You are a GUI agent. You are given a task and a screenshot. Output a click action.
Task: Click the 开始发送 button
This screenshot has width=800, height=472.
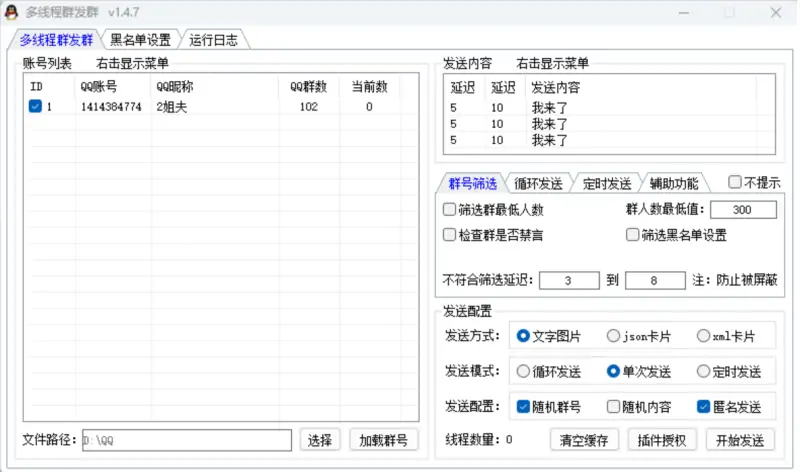coord(740,440)
